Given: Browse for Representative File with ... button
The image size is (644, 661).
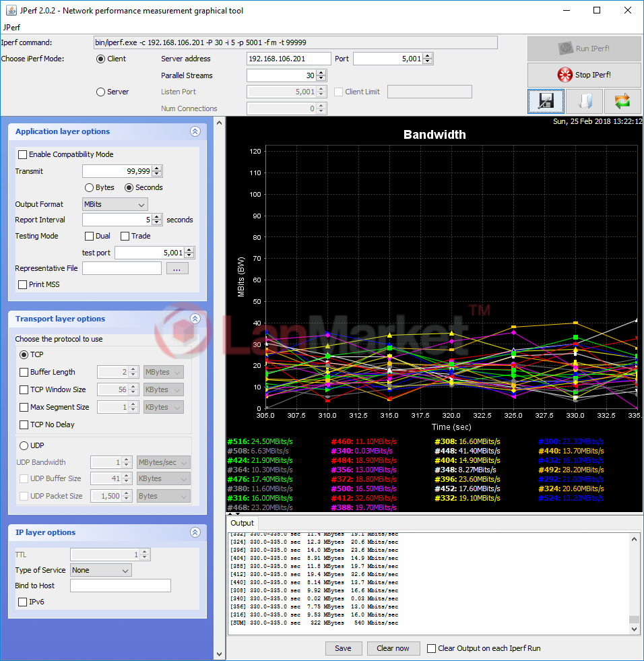Looking at the screenshot, I should point(176,268).
